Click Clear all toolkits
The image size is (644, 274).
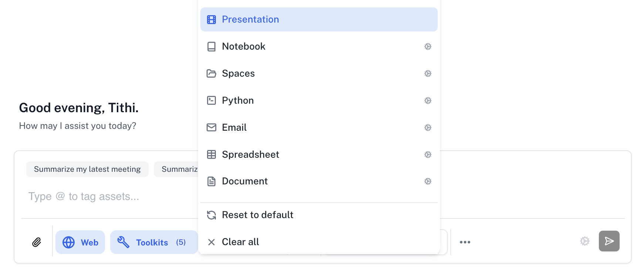coord(240,242)
